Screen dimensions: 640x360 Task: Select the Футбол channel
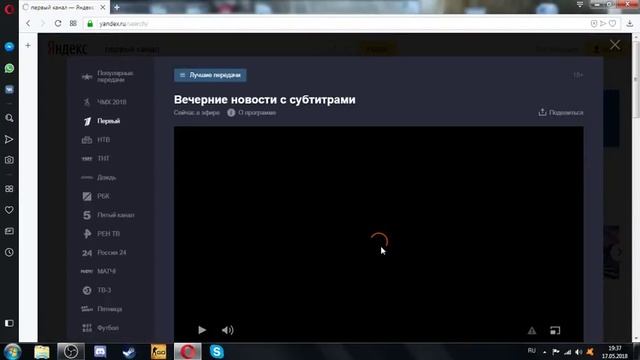point(100,328)
